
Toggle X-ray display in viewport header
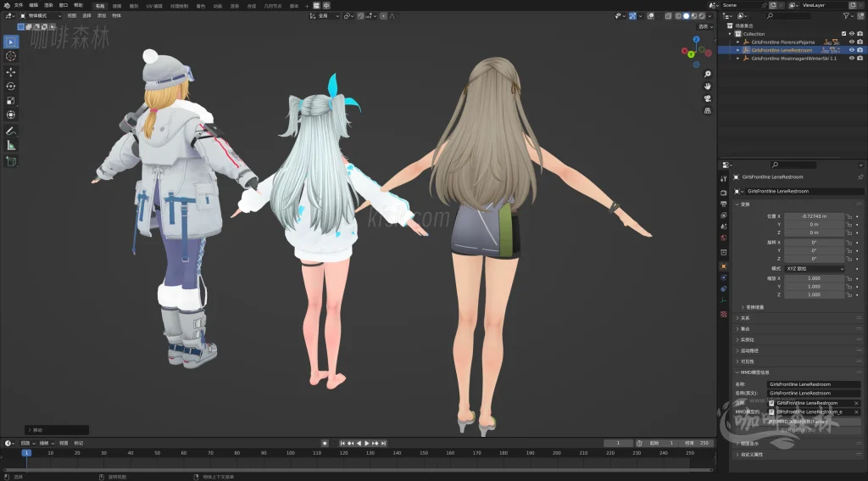tap(668, 16)
